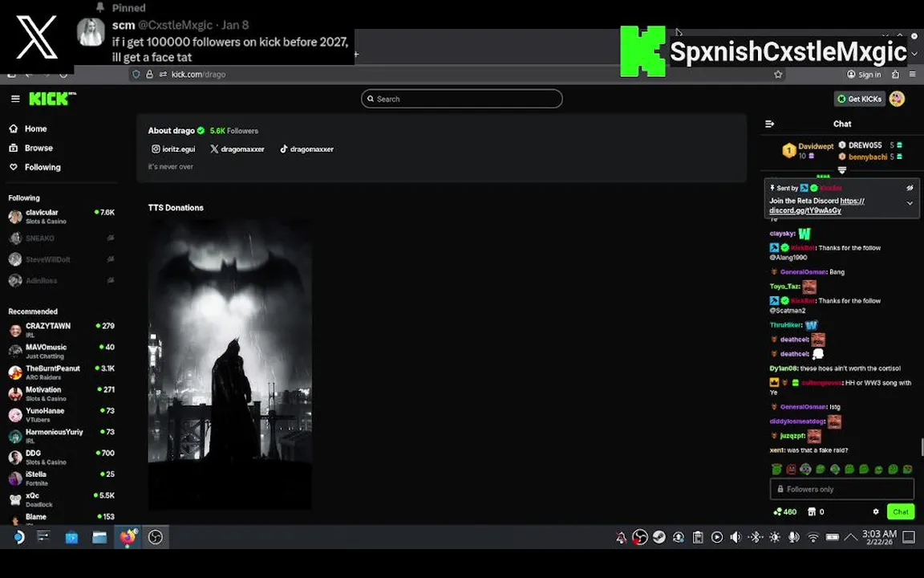Open the channel shop icon
The height and width of the screenshot is (578, 924).
[812, 512]
